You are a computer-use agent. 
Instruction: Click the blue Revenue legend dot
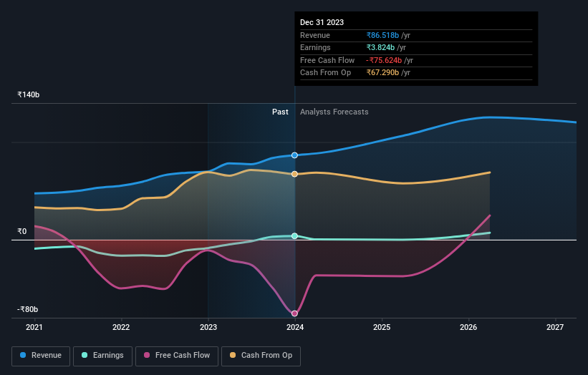click(23, 355)
